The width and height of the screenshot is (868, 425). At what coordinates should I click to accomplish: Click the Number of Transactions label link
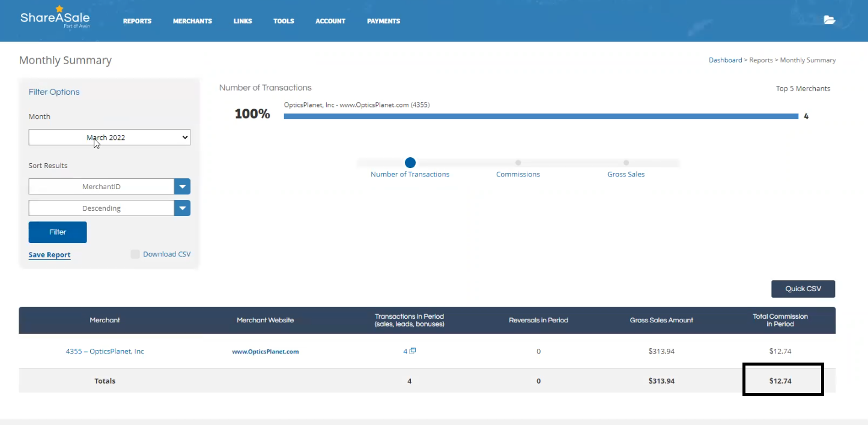click(410, 174)
